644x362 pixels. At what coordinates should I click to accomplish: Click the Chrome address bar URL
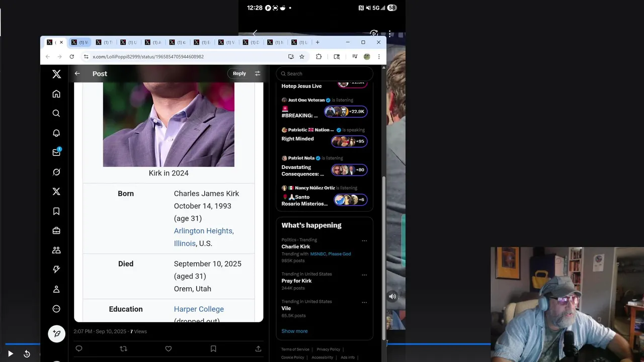[x=148, y=57]
